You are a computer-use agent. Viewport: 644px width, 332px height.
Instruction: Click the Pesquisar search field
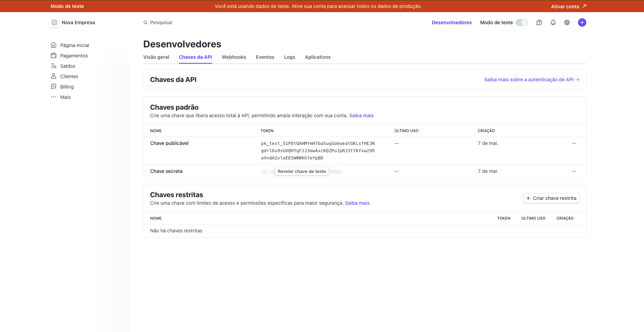click(161, 22)
